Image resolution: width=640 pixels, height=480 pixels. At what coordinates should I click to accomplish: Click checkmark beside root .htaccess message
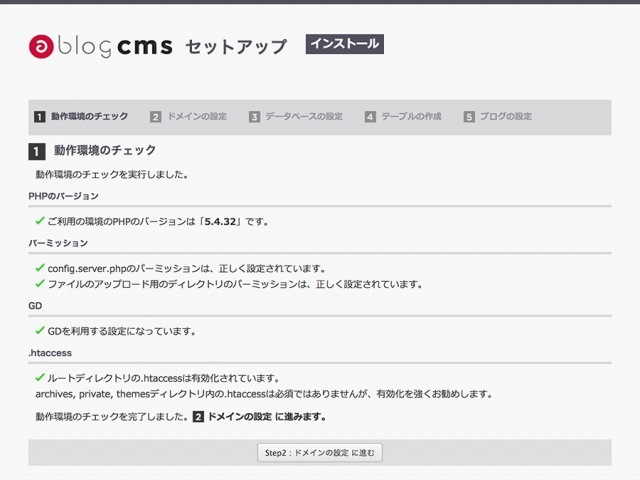pyautogui.click(x=40, y=378)
